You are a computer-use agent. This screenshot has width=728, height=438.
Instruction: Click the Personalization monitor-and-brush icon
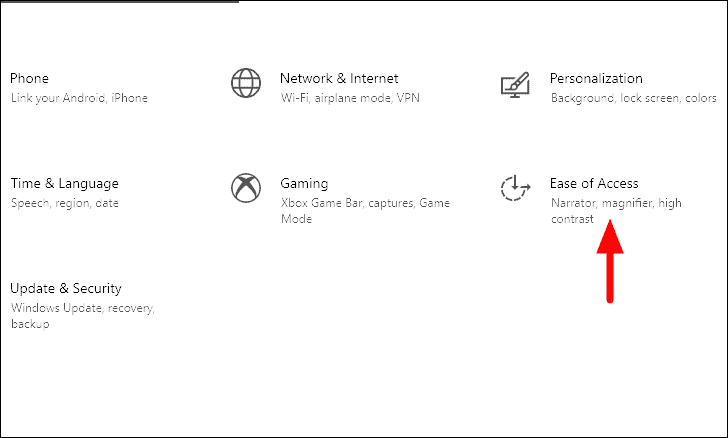515,85
